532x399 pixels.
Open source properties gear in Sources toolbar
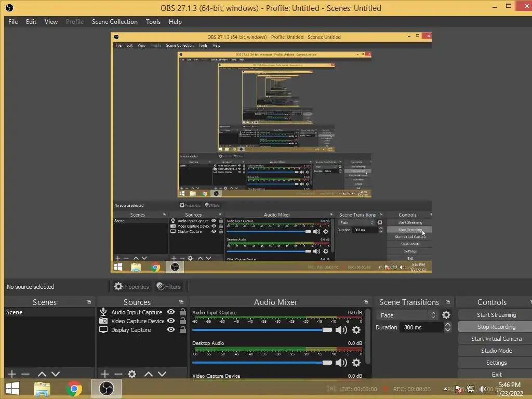click(132, 374)
